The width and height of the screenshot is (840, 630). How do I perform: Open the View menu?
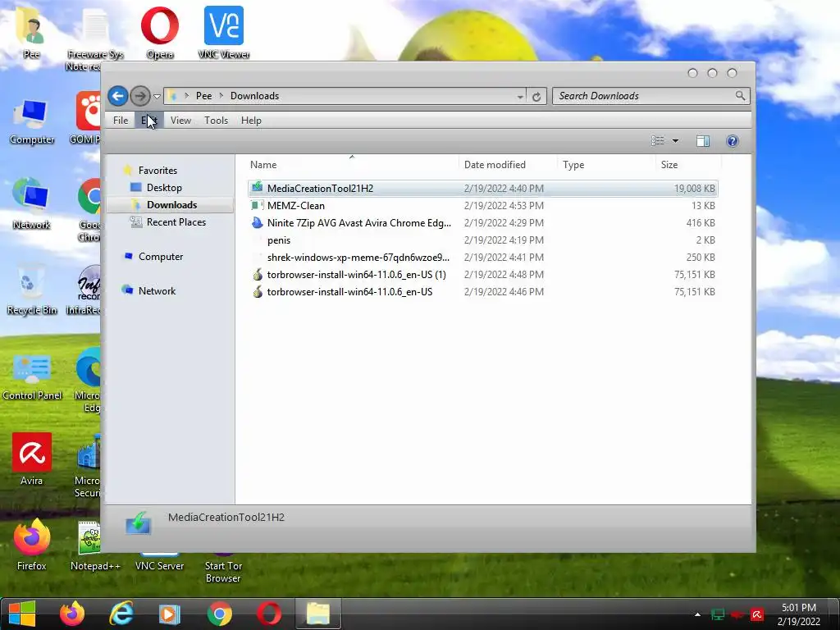(180, 121)
